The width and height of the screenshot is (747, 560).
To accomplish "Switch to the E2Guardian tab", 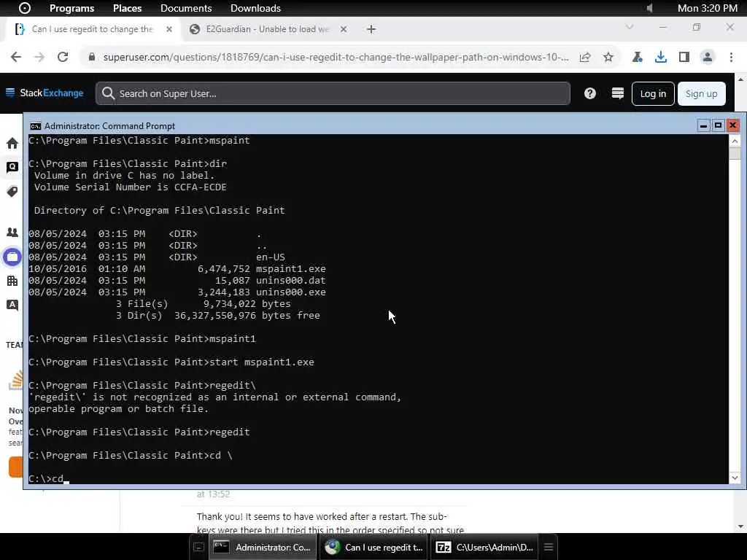I will click(267, 29).
